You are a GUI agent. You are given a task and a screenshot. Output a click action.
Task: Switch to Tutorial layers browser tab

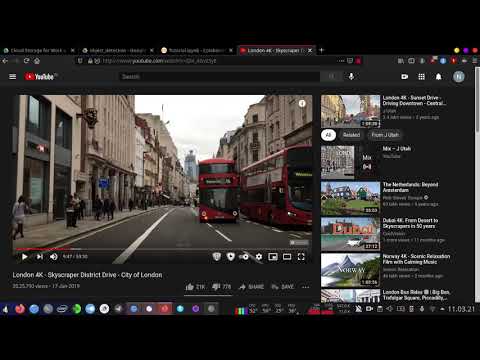coord(197,50)
